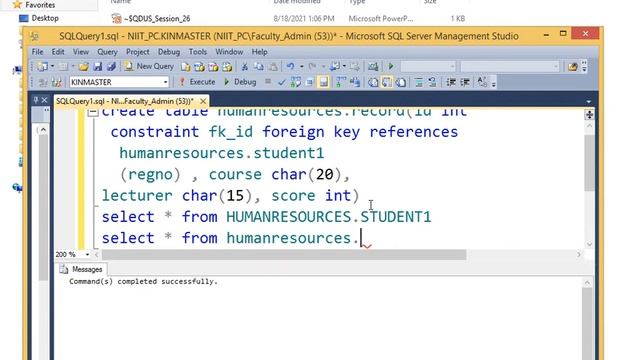Image resolution: width=640 pixels, height=360 pixels.
Task: Open the Query Options dialog icon
Action: pyautogui.click(x=309, y=82)
